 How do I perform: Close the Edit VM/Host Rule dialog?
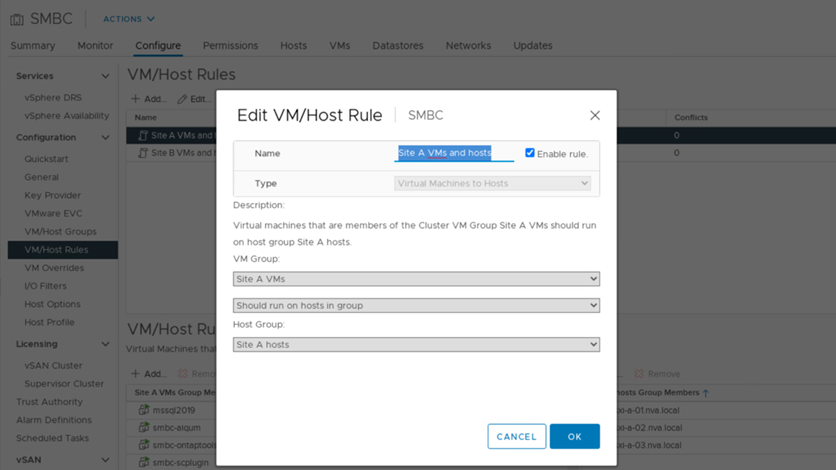point(595,116)
